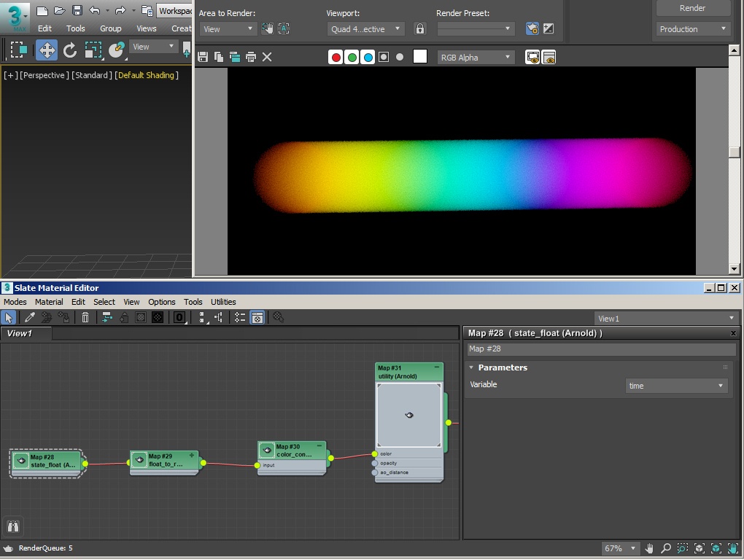Toggle the alpha channel display
The height and width of the screenshot is (560, 744).
pos(384,58)
